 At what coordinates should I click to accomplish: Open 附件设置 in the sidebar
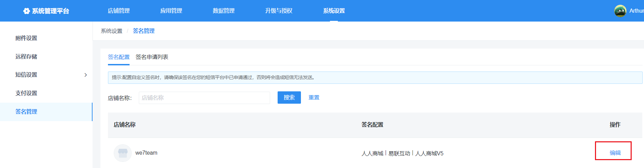pos(26,38)
